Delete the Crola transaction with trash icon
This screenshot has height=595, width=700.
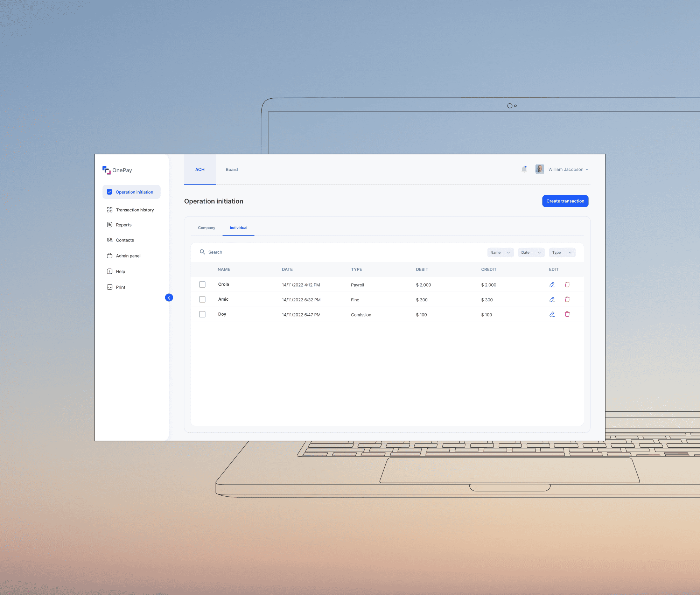[x=567, y=285]
